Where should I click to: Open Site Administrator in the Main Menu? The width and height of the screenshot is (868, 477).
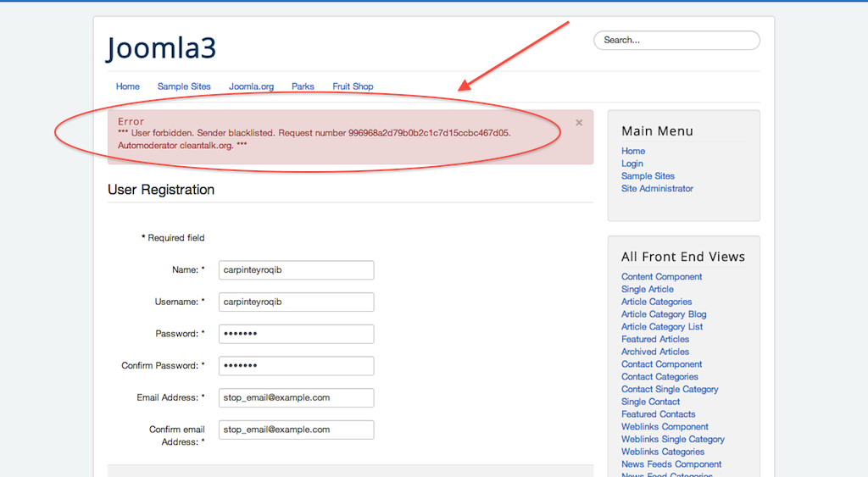click(657, 189)
